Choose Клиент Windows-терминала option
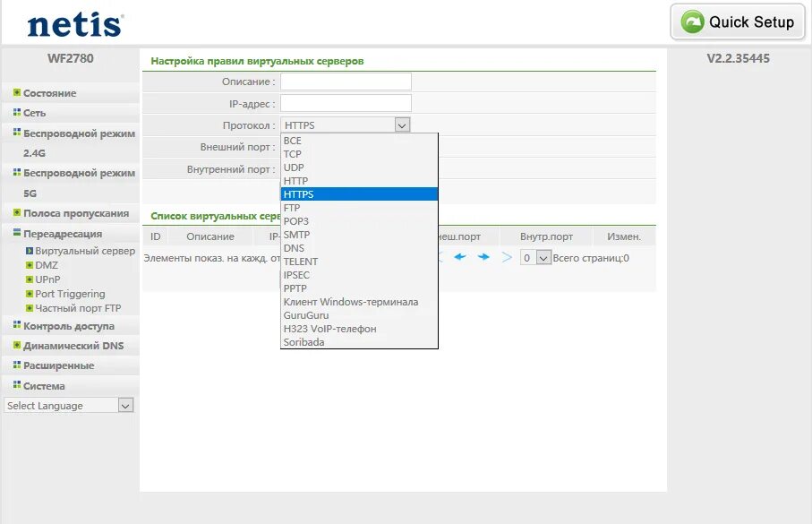Image resolution: width=812 pixels, height=524 pixels. [359, 302]
